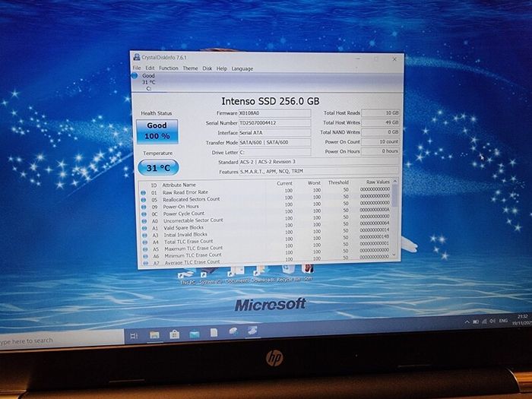Click the Standard field ACS-2 Revision 3
This screenshot has height=399, width=532.
point(318,162)
